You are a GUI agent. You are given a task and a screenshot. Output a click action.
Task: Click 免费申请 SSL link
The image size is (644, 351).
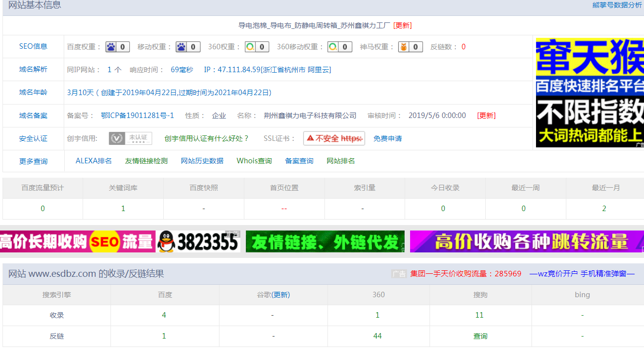[388, 138]
